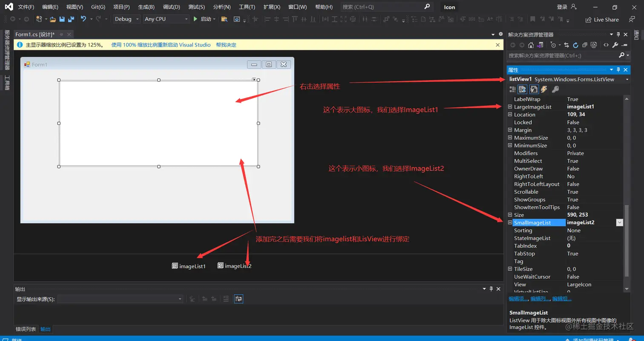Click the restart at 100% scaling link

tap(161, 45)
